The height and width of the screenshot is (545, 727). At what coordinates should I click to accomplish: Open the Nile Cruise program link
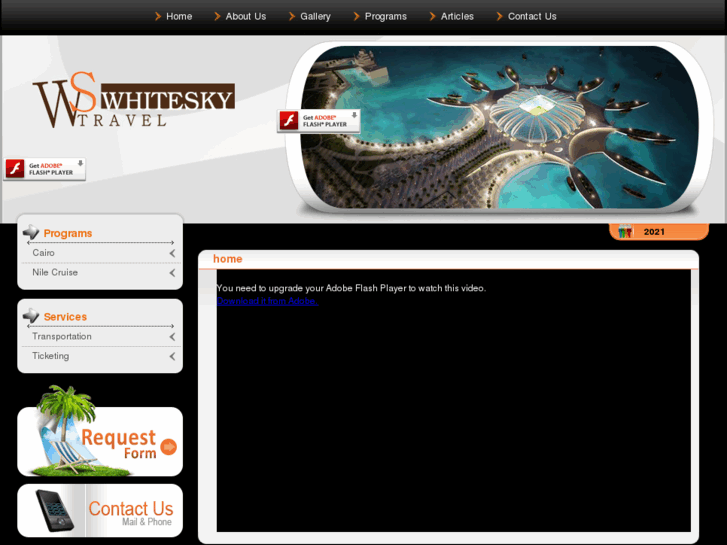coord(55,272)
